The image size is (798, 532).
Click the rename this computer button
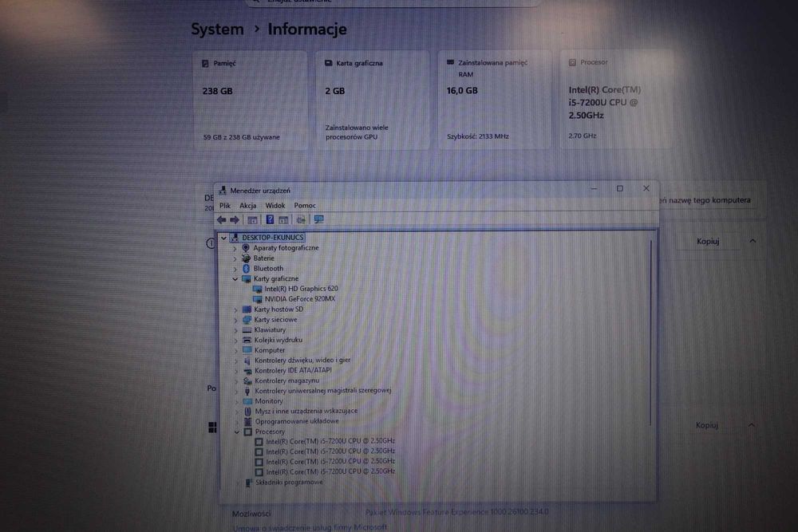click(707, 200)
